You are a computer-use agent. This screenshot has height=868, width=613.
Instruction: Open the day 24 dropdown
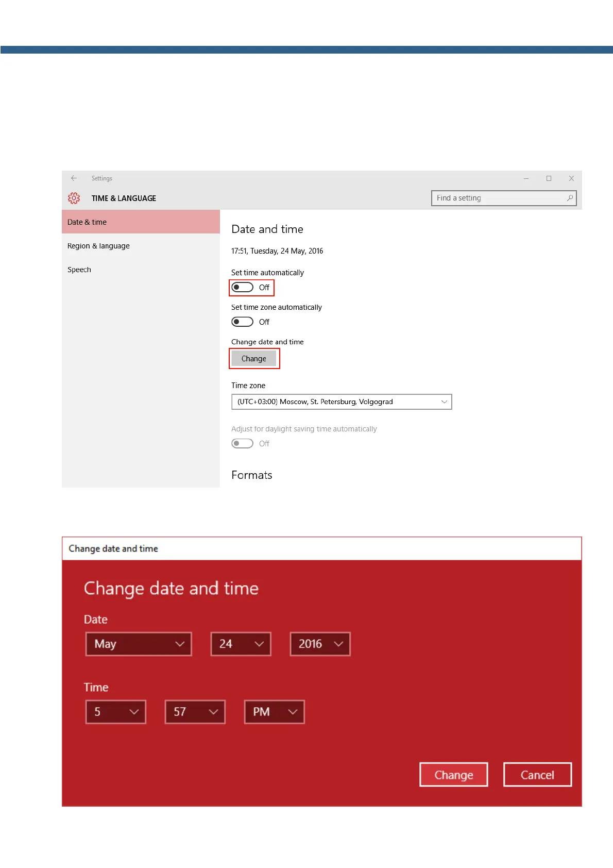[241, 644]
